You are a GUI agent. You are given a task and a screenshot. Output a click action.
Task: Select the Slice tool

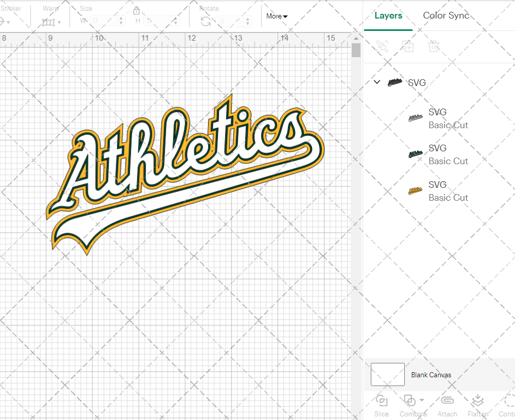[381, 406]
